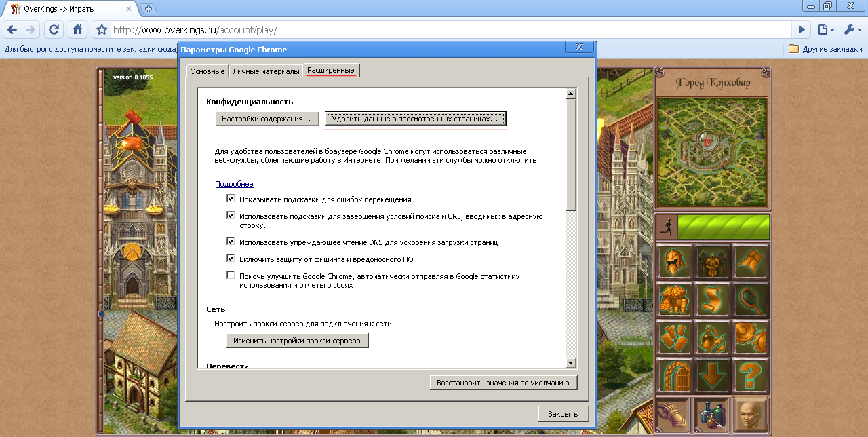Click the address bar URL field
The height and width of the screenshot is (437, 868).
click(451, 30)
